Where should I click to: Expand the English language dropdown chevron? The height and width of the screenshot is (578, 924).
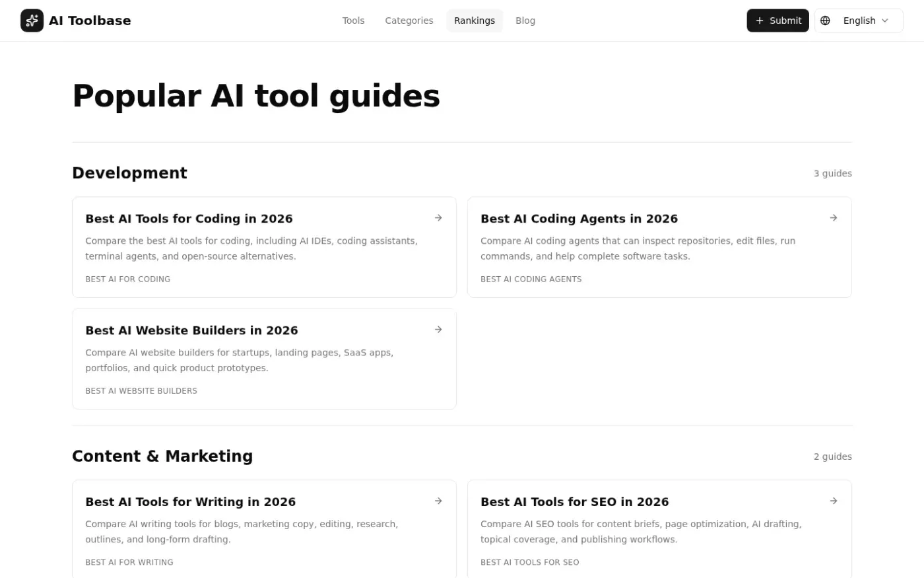tap(885, 20)
